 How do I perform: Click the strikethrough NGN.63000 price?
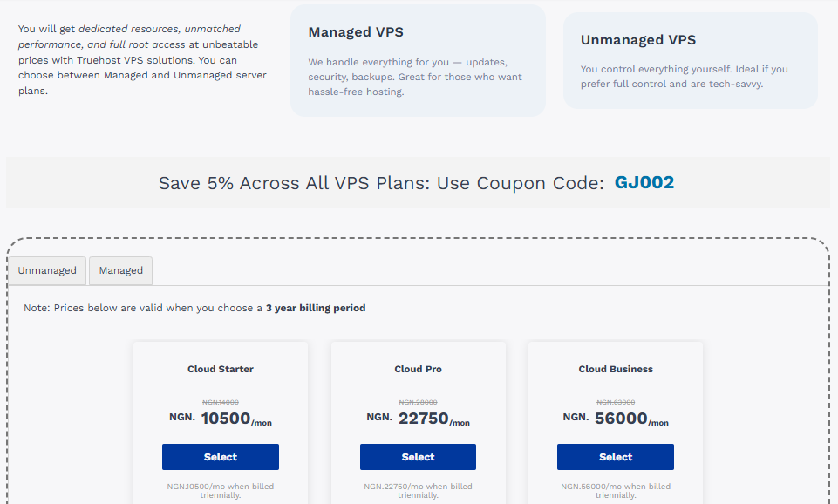[615, 402]
